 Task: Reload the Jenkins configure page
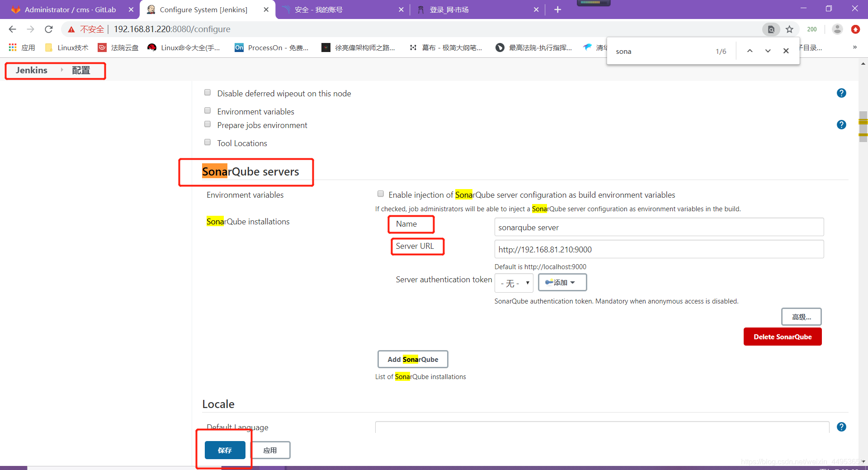(49, 29)
